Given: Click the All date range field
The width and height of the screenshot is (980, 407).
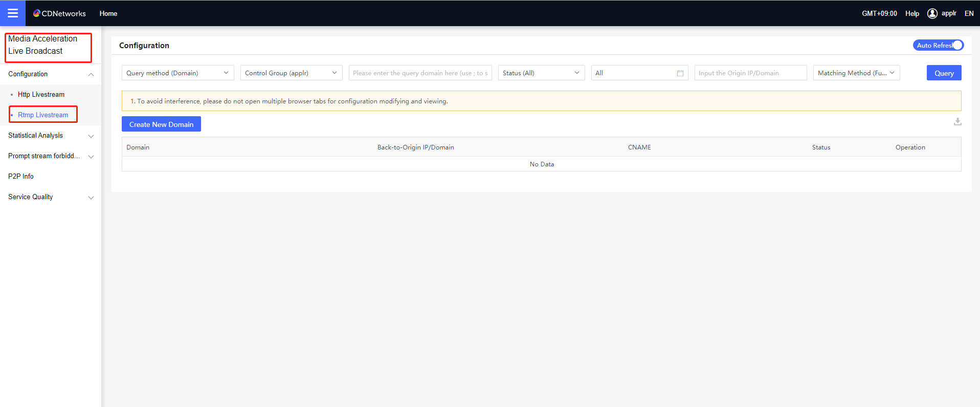Looking at the screenshot, I should tap(640, 73).
